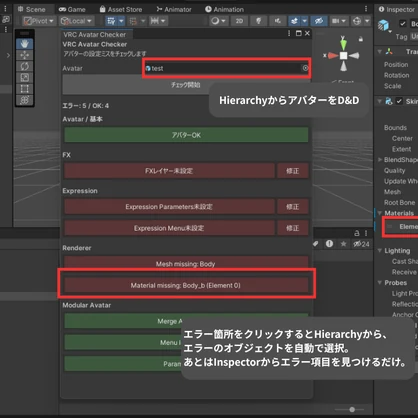Open the Gizmos dropdown arrow
The height and width of the screenshot is (418, 418).
367,21
